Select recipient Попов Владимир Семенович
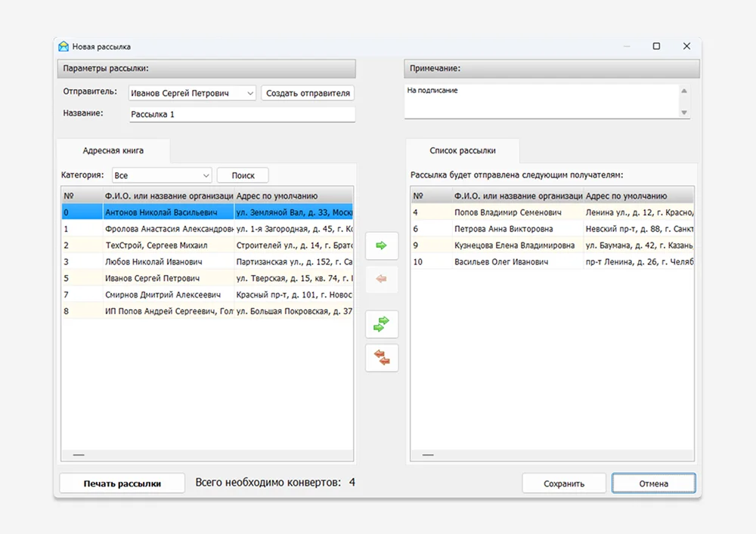Image resolution: width=756 pixels, height=534 pixels. click(553, 212)
